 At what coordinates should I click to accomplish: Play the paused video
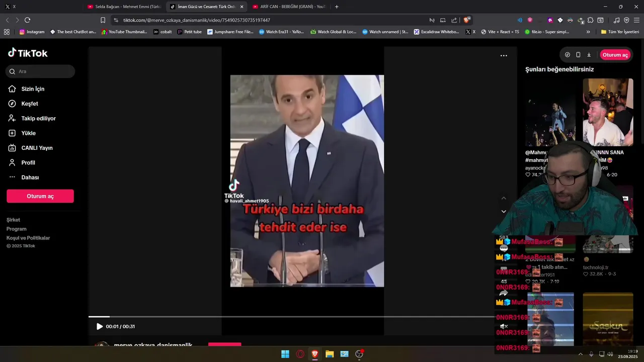pos(99,326)
